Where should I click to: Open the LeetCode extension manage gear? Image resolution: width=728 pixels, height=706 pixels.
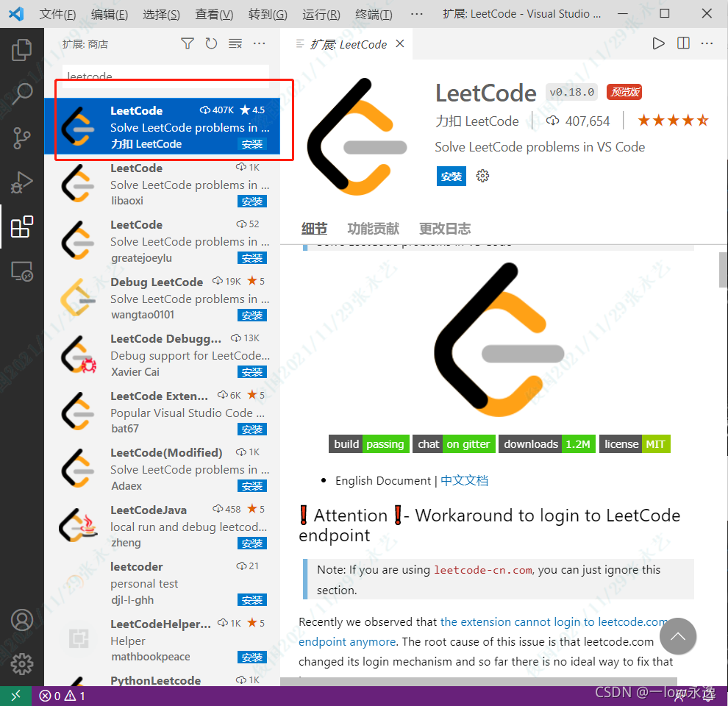[x=482, y=176]
